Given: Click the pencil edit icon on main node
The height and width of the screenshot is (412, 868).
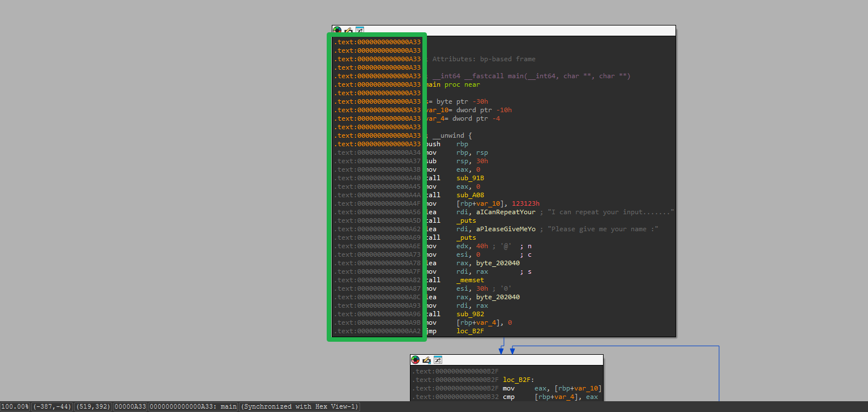Looking at the screenshot, I should (x=348, y=31).
